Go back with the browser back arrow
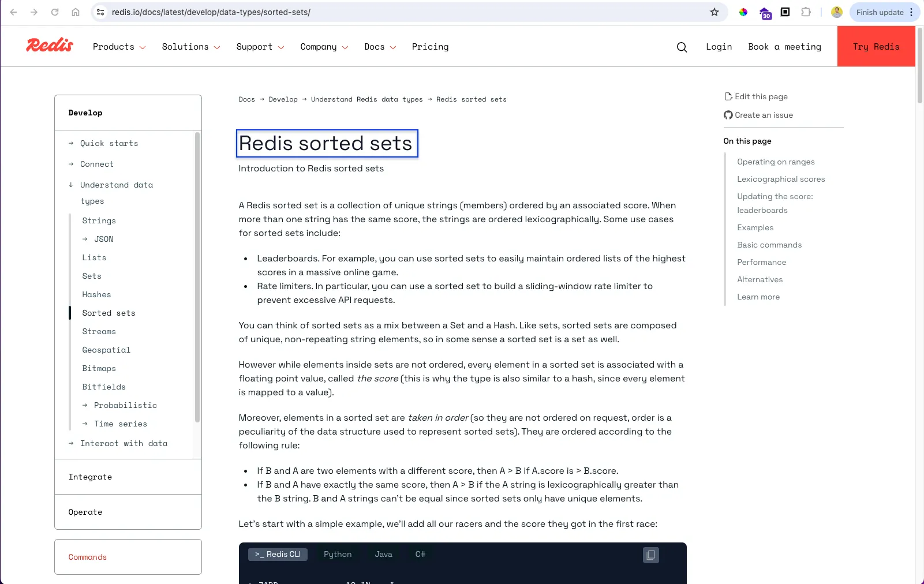 click(x=13, y=12)
